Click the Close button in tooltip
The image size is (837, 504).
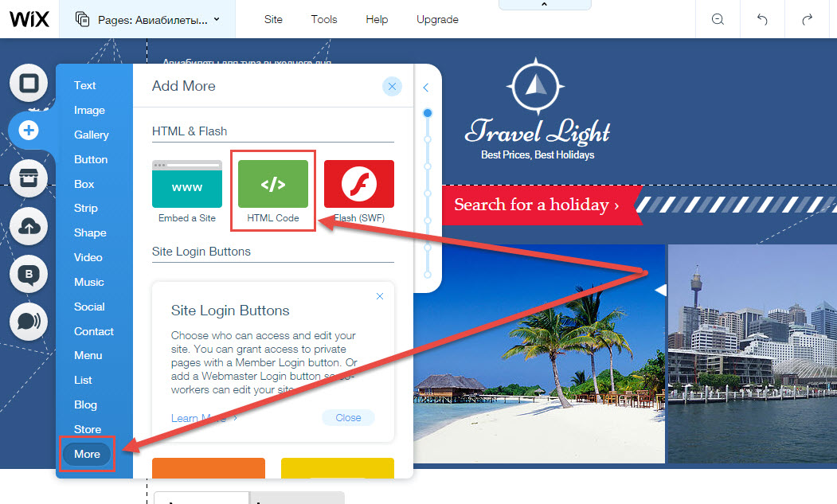[348, 417]
